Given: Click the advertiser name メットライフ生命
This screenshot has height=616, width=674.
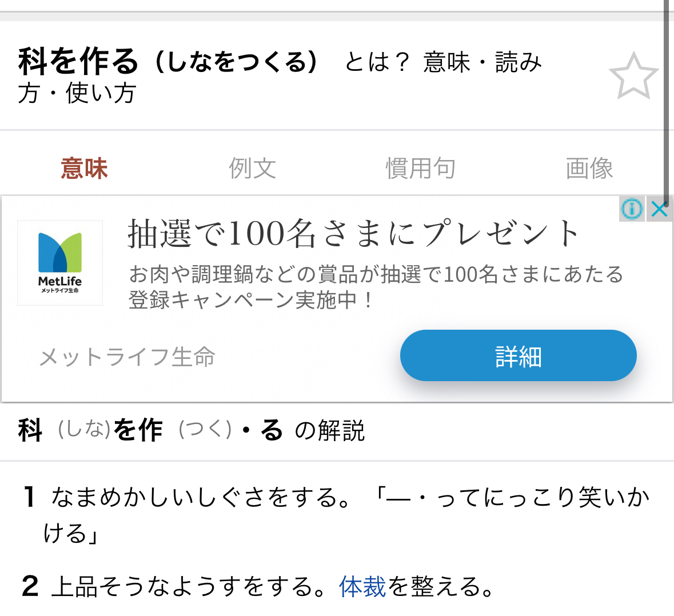Looking at the screenshot, I should 127,357.
